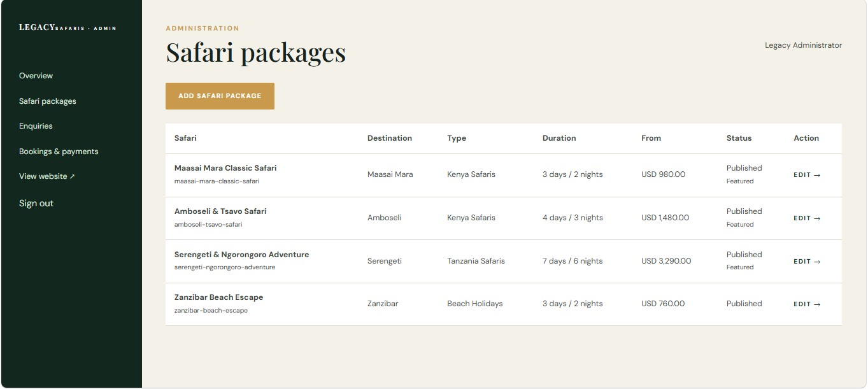868x389 pixels.
Task: Click the From column header
Action: click(651, 138)
